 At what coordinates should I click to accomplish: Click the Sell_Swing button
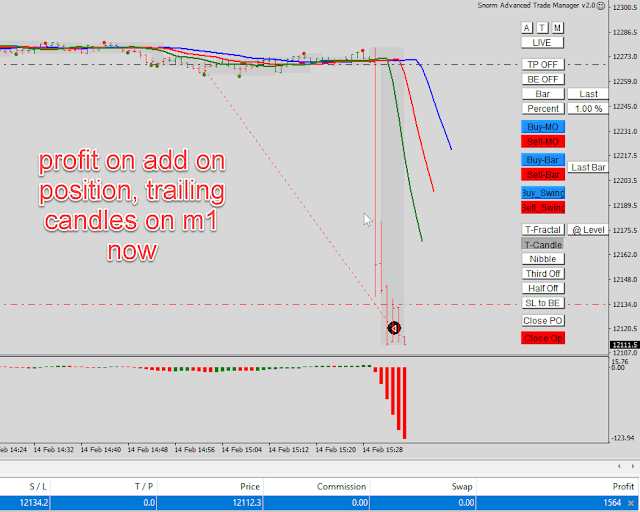[x=543, y=207]
